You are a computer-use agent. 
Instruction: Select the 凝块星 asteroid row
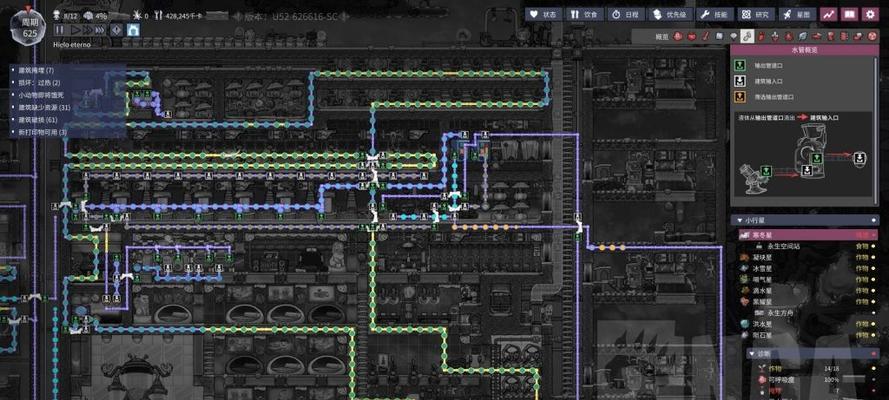pos(808,257)
